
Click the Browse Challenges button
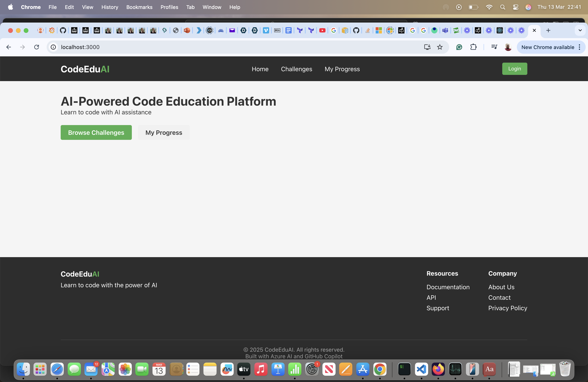tap(96, 132)
